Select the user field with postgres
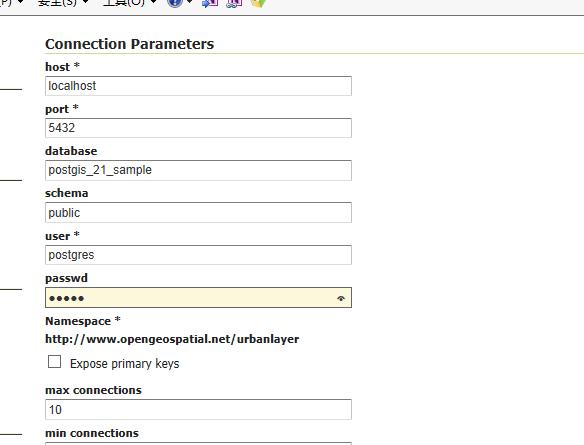 (198, 255)
